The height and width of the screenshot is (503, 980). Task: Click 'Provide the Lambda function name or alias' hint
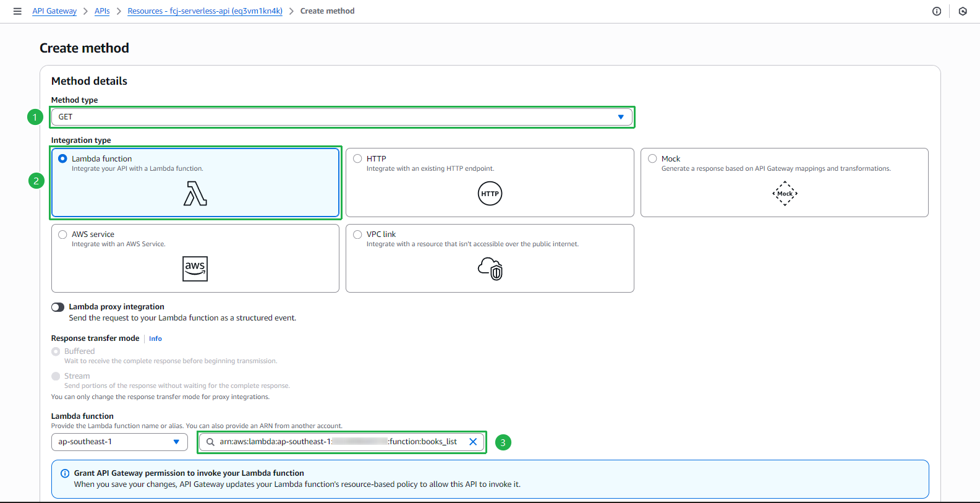pyautogui.click(x=197, y=426)
